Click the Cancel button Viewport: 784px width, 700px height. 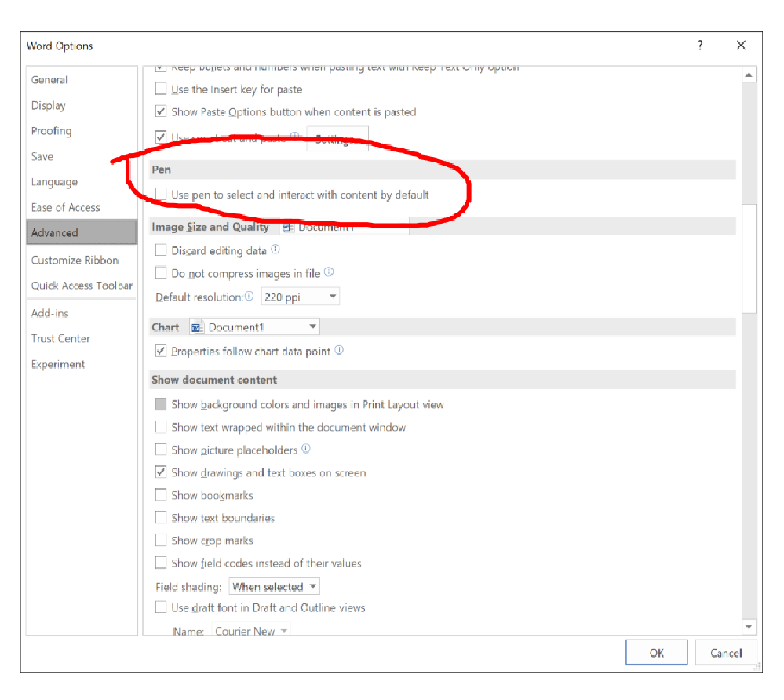(726, 652)
